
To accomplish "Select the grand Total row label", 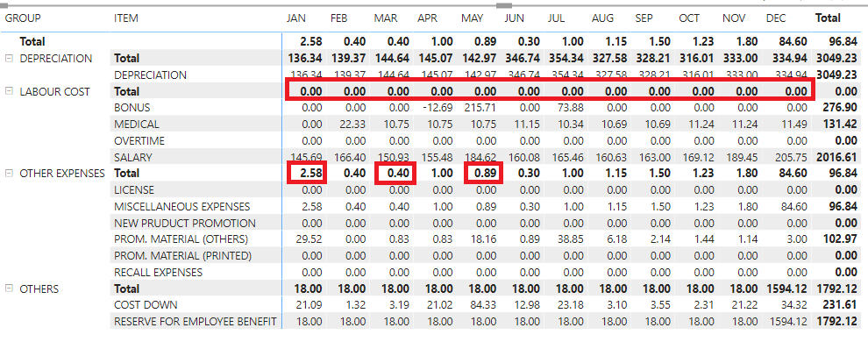I will pyautogui.click(x=32, y=41).
